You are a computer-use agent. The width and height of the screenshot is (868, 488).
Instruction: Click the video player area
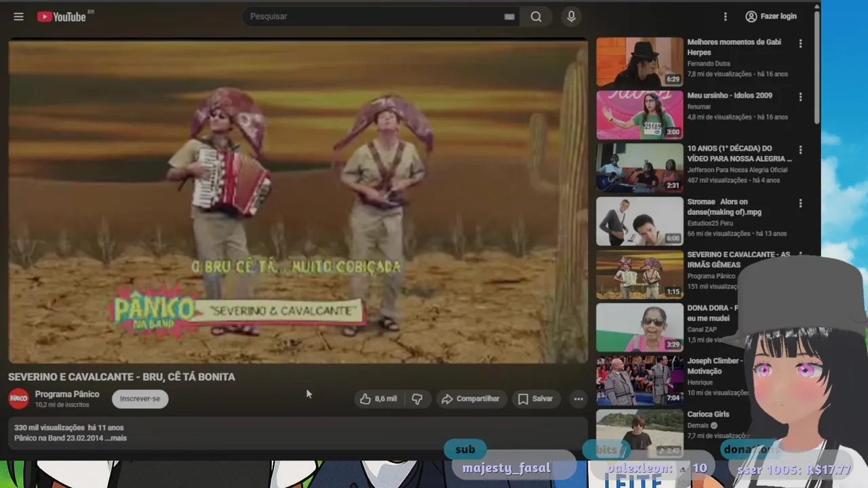[298, 201]
